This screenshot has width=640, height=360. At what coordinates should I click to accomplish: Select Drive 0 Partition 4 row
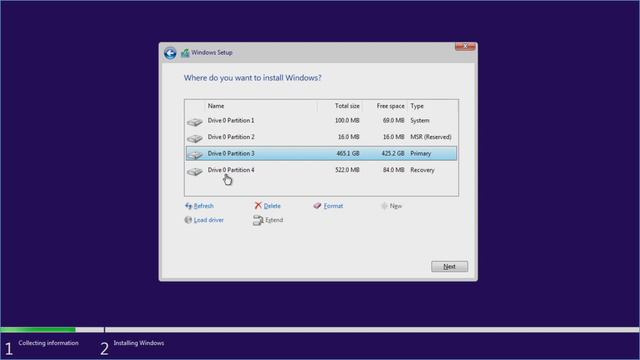321,170
